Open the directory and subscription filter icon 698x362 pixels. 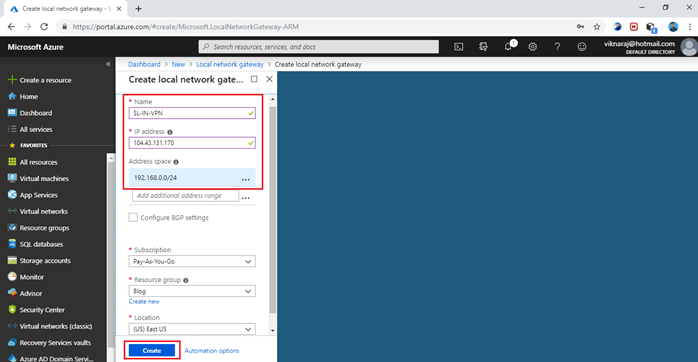coord(483,47)
